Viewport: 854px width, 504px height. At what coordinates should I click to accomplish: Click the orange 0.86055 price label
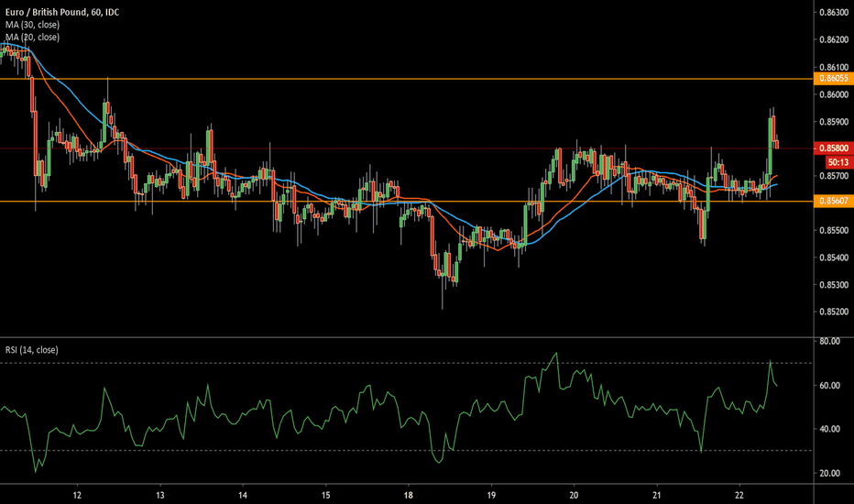click(x=832, y=80)
